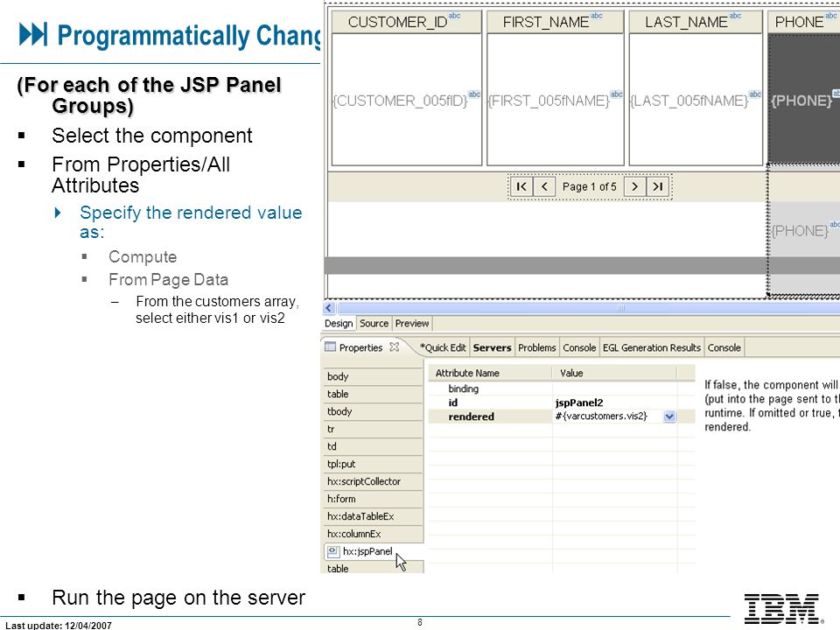This screenshot has width=840, height=630.
Task: Open the rightmost Console tab
Action: [x=724, y=347]
